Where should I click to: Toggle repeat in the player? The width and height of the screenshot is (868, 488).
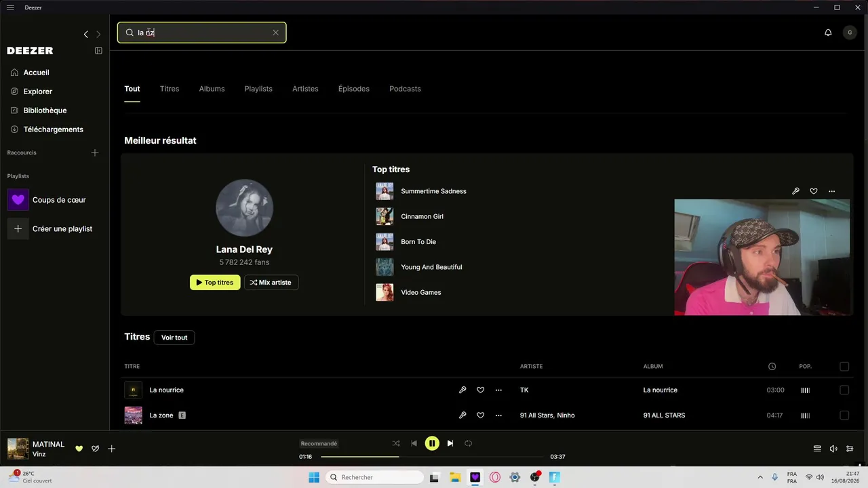[x=468, y=444]
